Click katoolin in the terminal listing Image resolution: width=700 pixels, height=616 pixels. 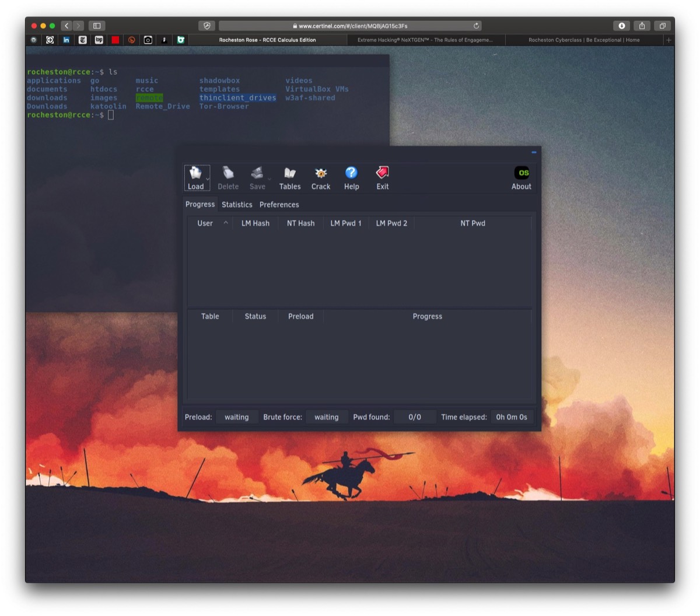108,106
